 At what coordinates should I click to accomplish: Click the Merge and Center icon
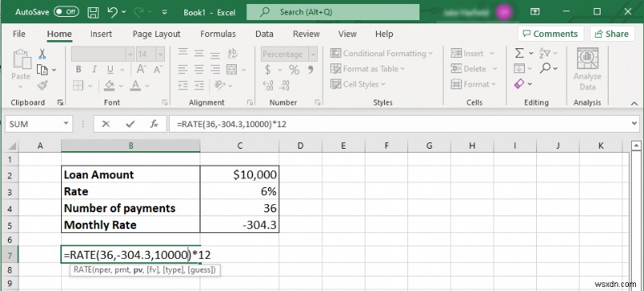click(232, 69)
